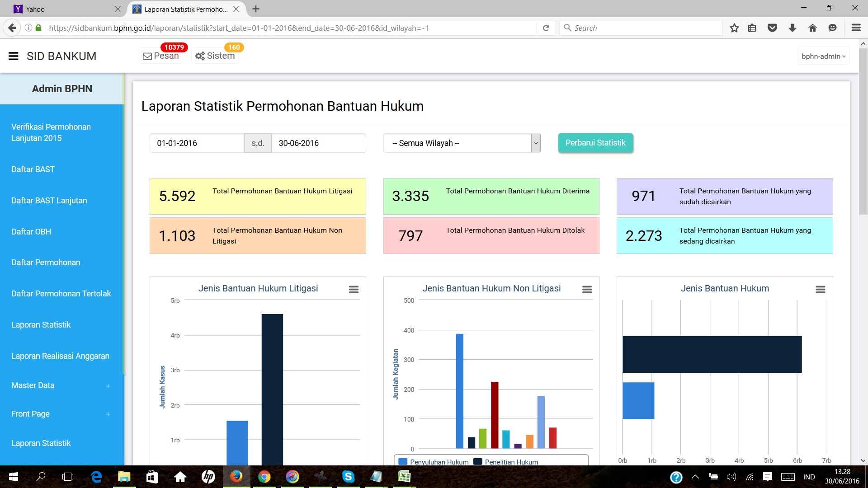This screenshot has height=488, width=868.
Task: Open Non Litigasi chart context menu icon
Action: [587, 290]
